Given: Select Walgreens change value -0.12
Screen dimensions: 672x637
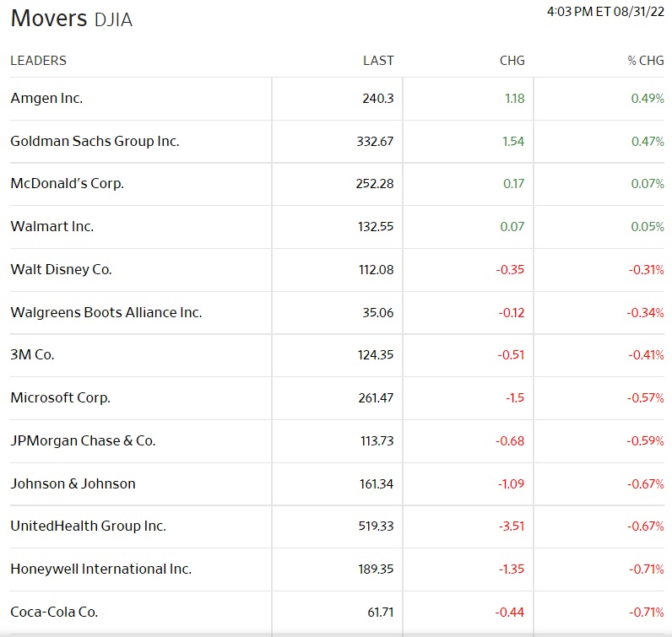Looking at the screenshot, I should coord(511,312).
